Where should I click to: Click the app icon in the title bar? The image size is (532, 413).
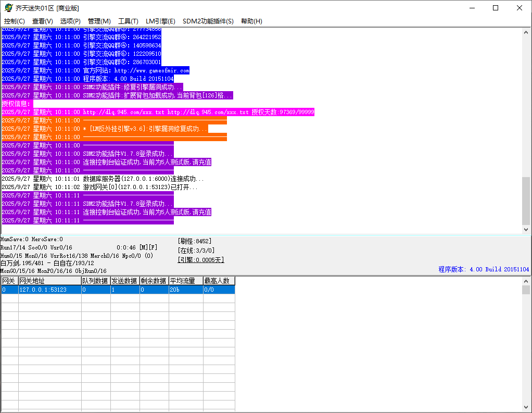pyautogui.click(x=8, y=8)
